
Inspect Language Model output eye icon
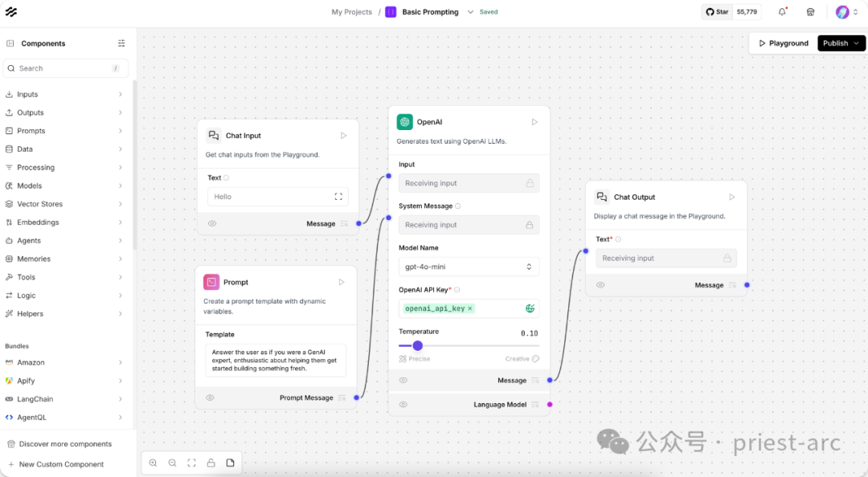[403, 405]
